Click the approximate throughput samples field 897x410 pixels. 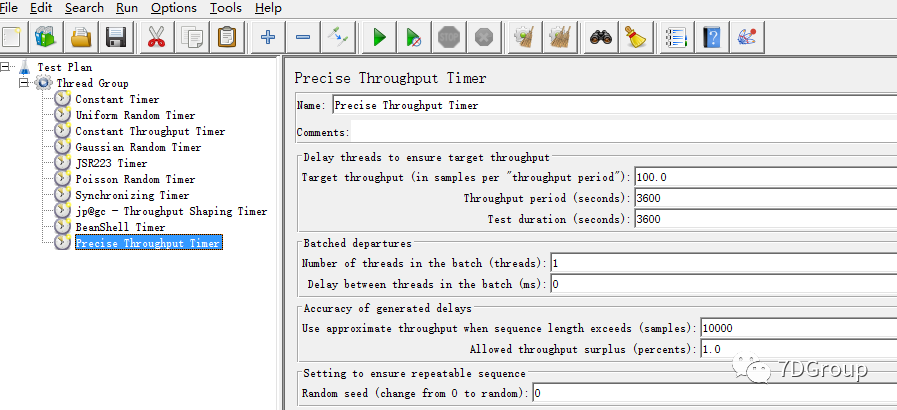[x=799, y=328]
